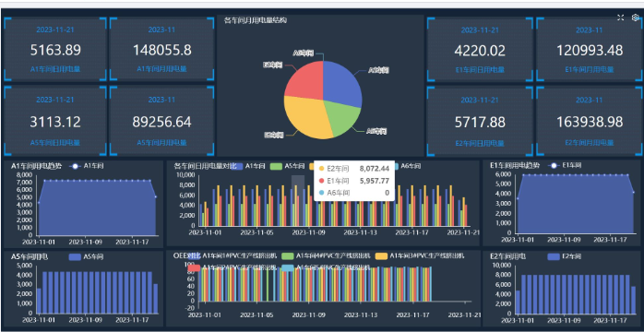Click the fullscreen expand icon
The width and height of the screenshot is (644, 332).
point(621,18)
